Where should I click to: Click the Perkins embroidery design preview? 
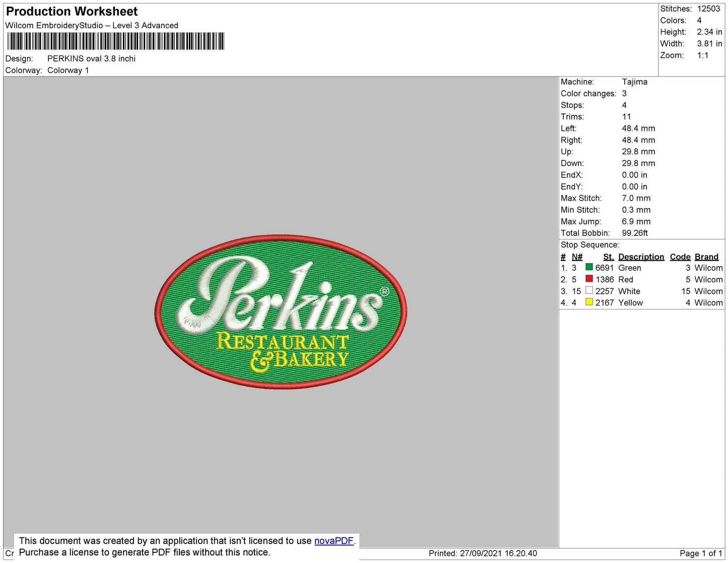[281, 312]
